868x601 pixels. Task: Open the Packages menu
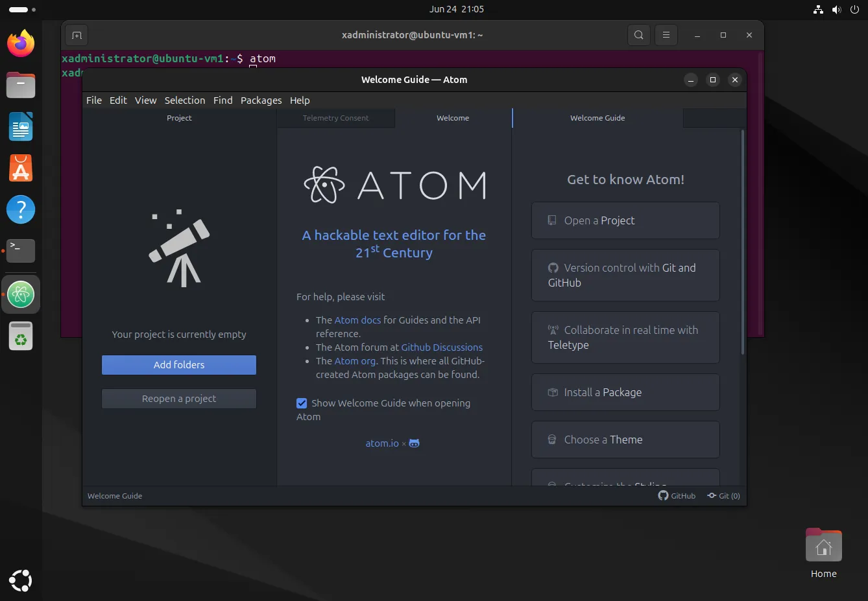(x=261, y=100)
